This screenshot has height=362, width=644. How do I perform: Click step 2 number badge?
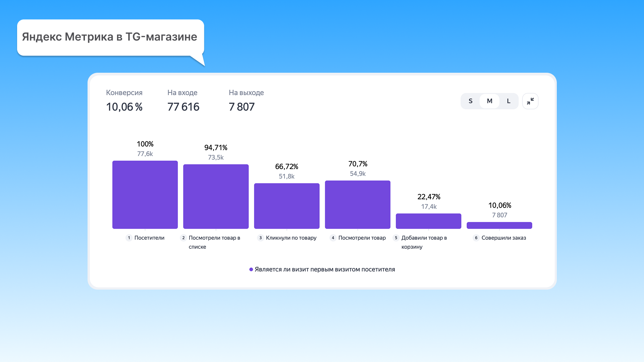183,238
